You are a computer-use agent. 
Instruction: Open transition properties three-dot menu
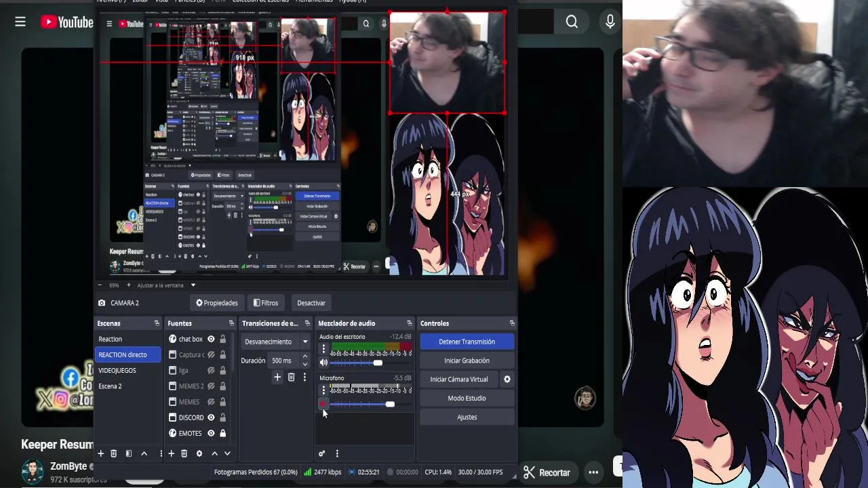304,378
